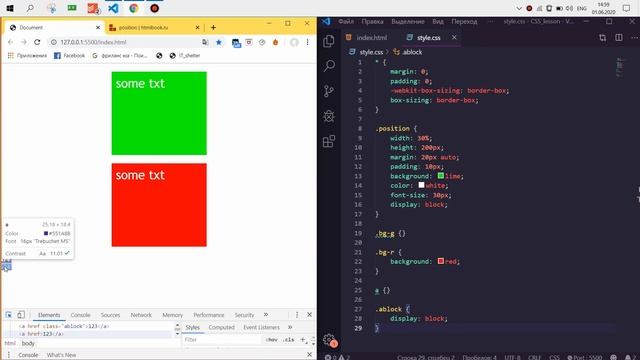Open the Windows Start button

(x=10, y=8)
